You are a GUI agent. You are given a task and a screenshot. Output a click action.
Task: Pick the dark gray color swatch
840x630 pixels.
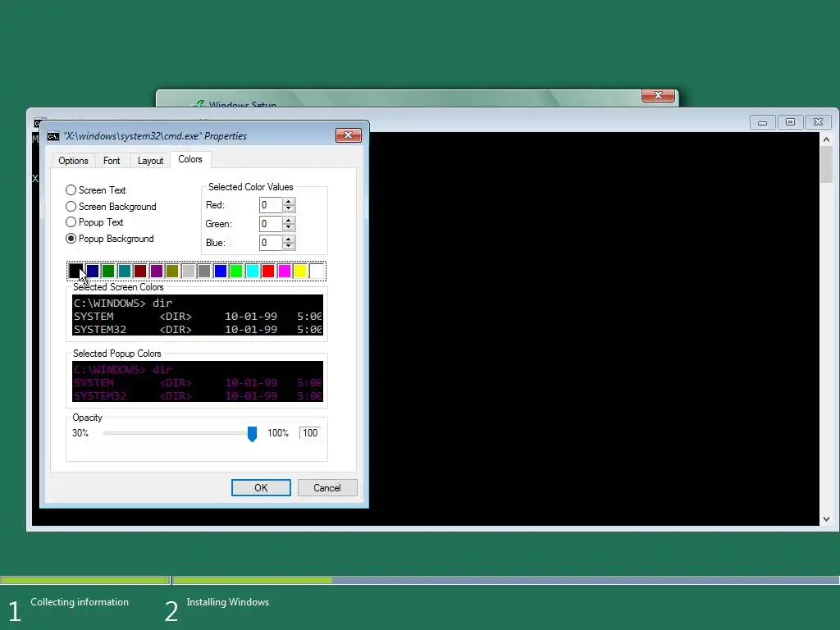tap(204, 271)
